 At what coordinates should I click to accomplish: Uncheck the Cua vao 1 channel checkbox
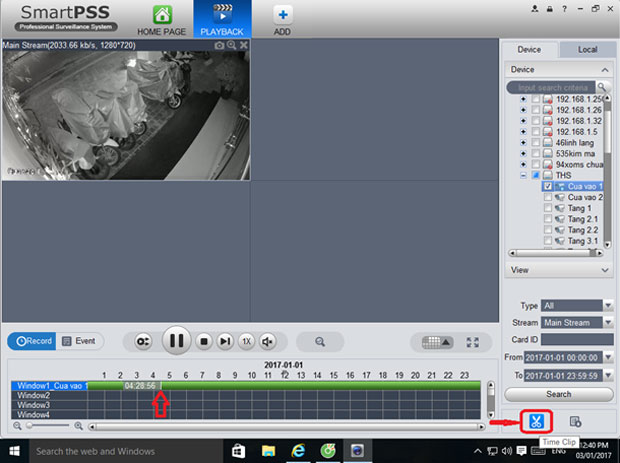coord(547,186)
